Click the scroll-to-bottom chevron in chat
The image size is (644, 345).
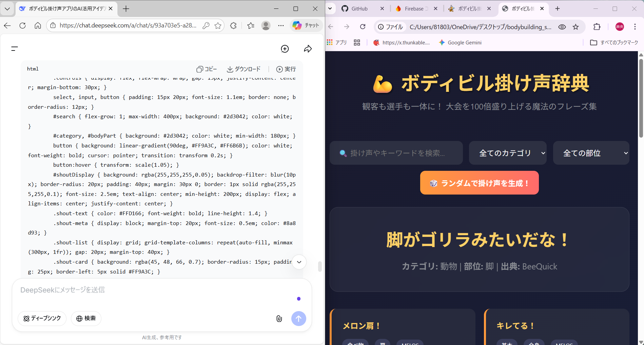point(299,262)
